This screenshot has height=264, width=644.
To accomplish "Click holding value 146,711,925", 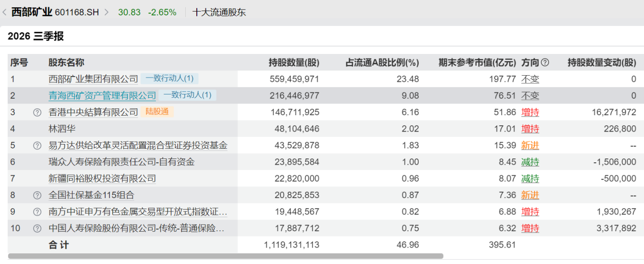I will 294,112.
